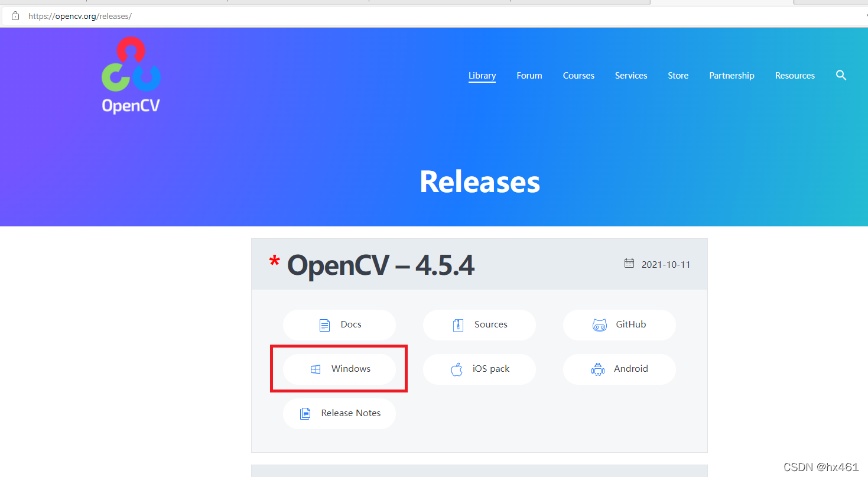The width and height of the screenshot is (868, 477).
Task: Open the OpenCV logo home link
Action: point(131,75)
